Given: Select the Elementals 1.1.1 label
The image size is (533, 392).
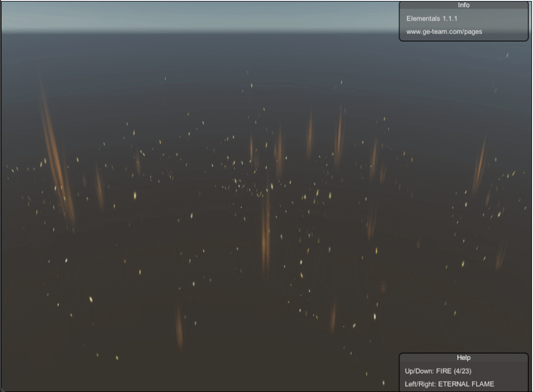Looking at the screenshot, I should pyautogui.click(x=432, y=19).
